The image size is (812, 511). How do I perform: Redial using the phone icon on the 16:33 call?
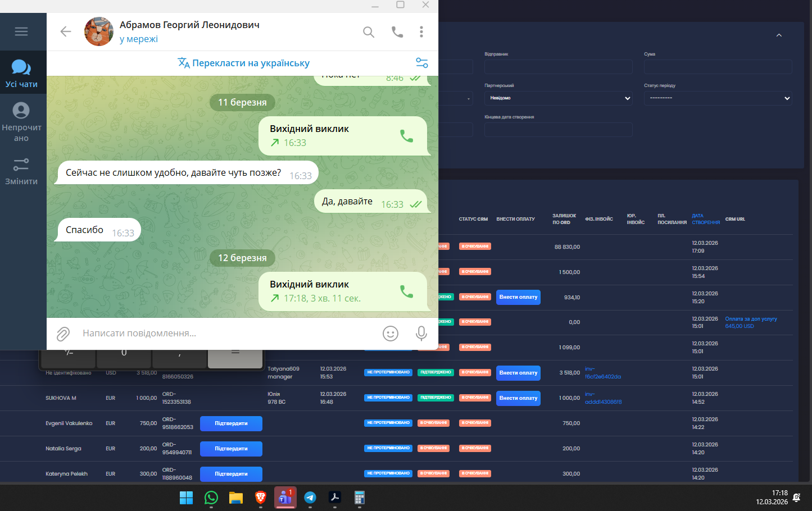[x=406, y=136]
